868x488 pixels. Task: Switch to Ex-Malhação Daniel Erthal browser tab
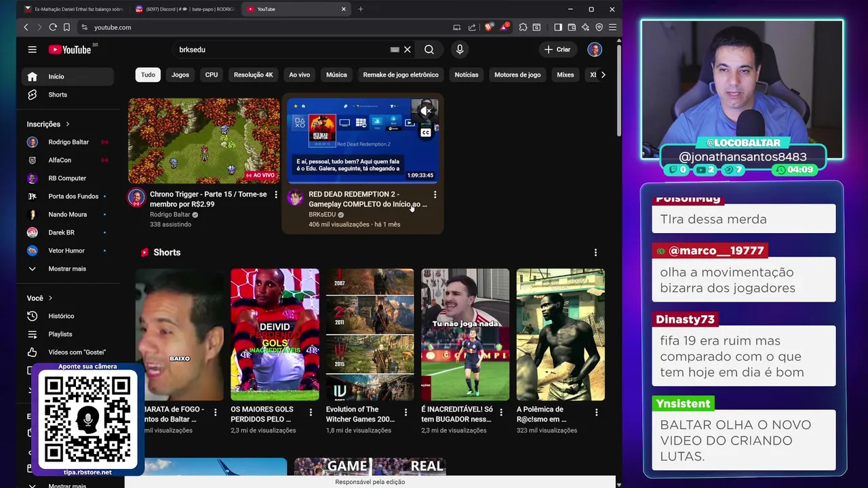[73, 9]
